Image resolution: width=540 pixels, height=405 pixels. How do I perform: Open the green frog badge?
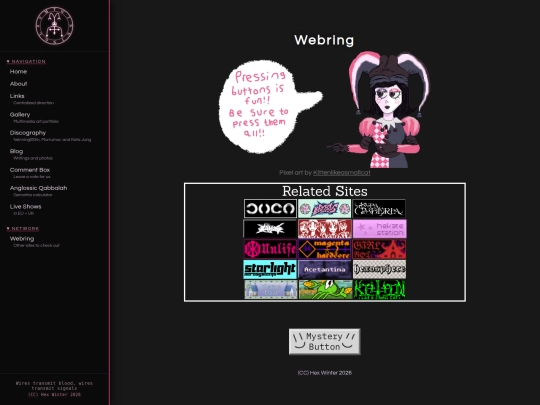click(x=325, y=289)
